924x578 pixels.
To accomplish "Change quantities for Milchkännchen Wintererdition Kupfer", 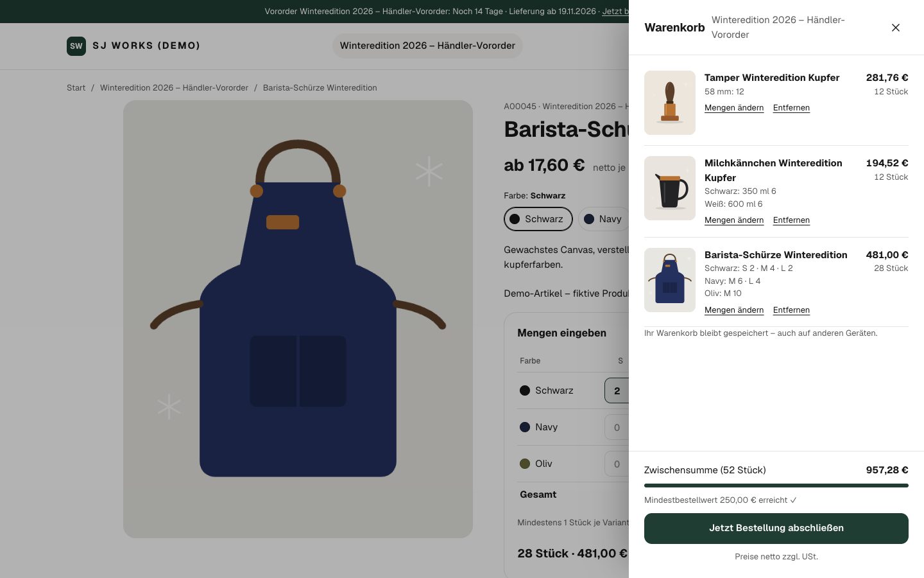I will pos(734,220).
